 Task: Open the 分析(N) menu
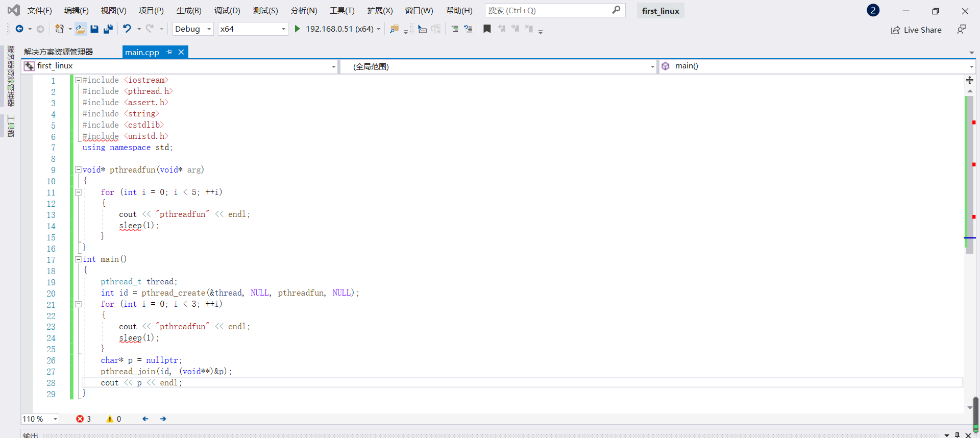tap(304, 10)
